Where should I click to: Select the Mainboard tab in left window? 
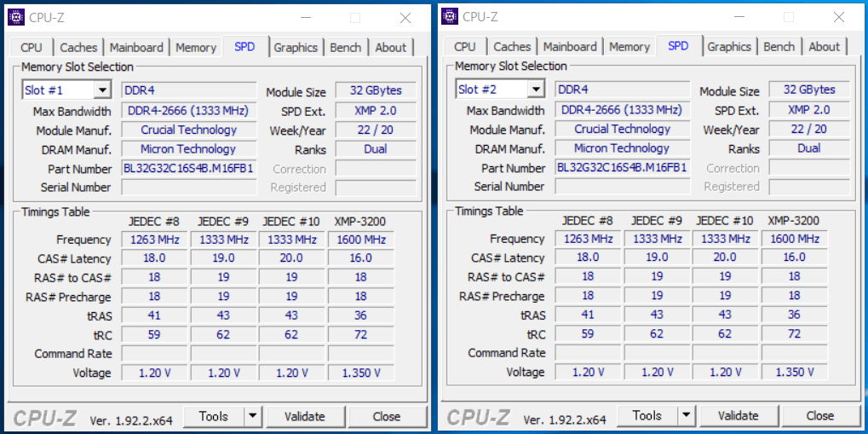(136, 48)
